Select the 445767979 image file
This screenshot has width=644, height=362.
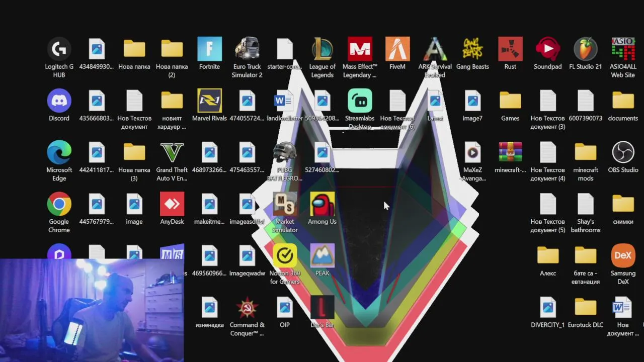pos(97,209)
